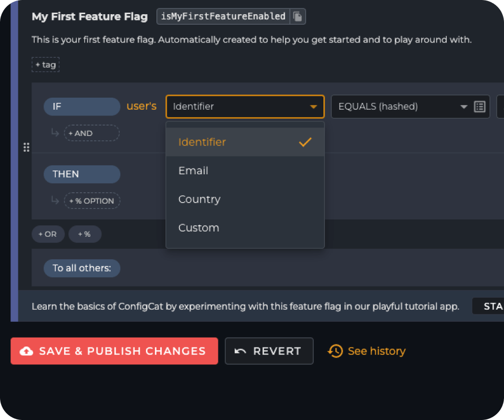Add an OR rule
Image resolution: width=504 pixels, height=420 pixels.
point(48,234)
